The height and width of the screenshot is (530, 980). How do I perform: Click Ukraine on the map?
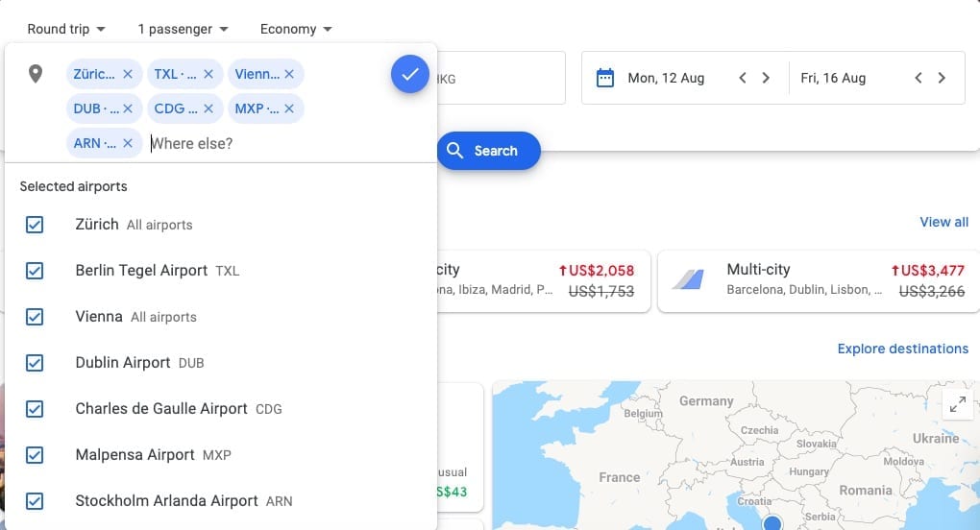click(936, 439)
